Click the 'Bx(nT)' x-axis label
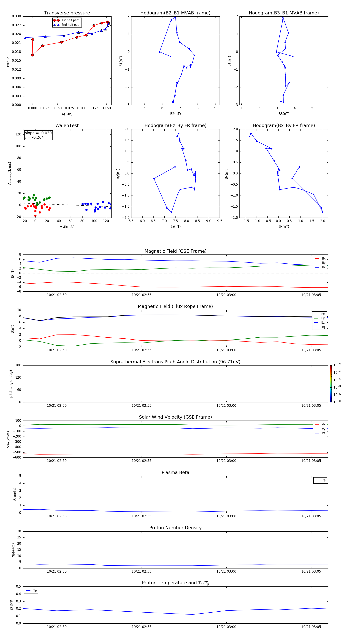Viewport: 351px width, 644px height. pyautogui.click(x=284, y=227)
